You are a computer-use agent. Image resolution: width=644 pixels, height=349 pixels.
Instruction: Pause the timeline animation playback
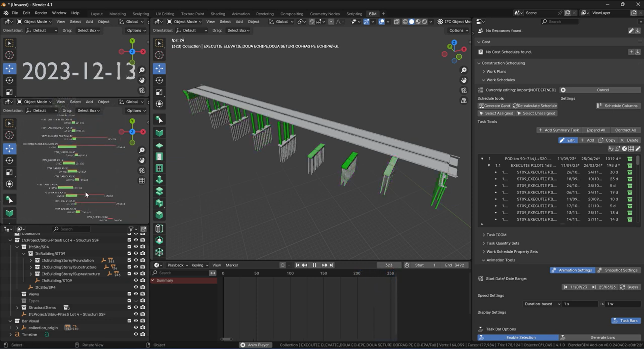click(x=314, y=265)
